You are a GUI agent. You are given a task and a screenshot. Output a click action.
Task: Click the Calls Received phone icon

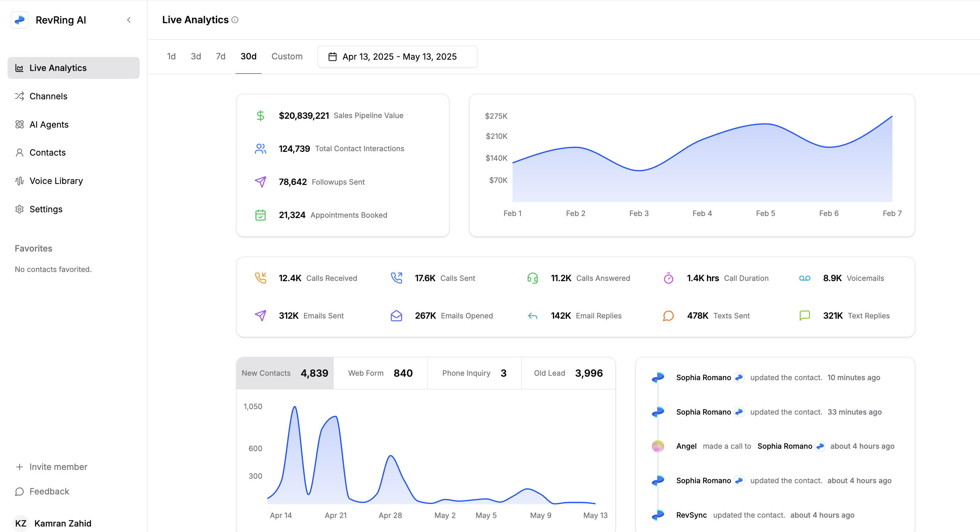click(261, 278)
